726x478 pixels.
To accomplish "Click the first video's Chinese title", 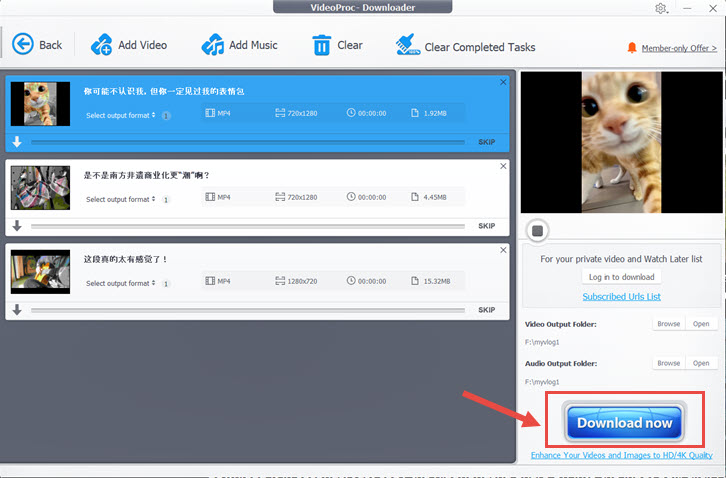I will coord(164,91).
